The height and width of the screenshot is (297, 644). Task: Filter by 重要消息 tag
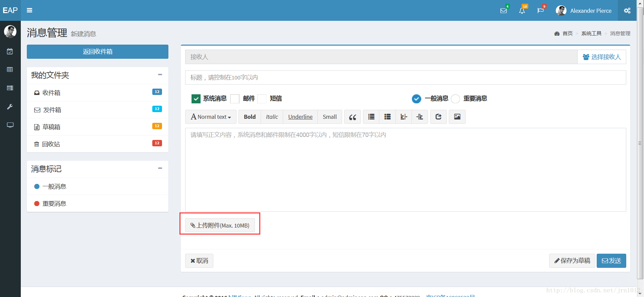point(98,203)
